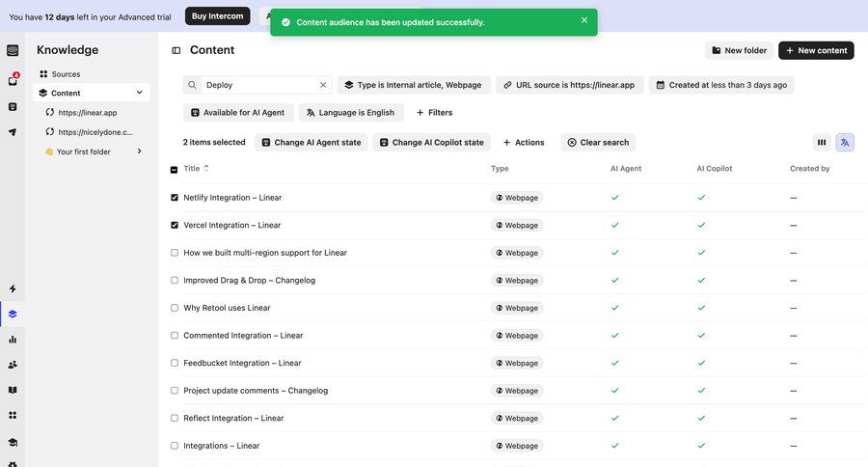
Task: Click the Buy Intercom button
Action: click(217, 16)
